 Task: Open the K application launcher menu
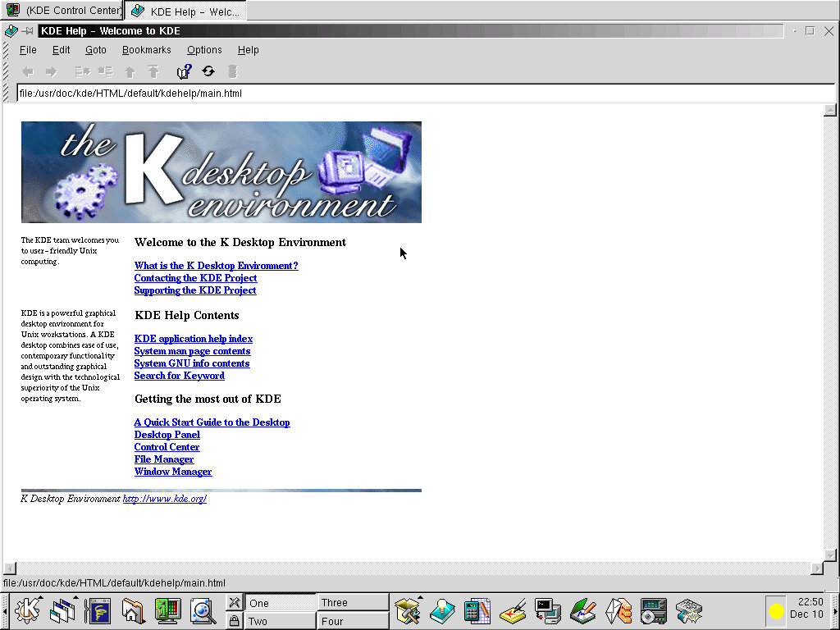(27, 610)
